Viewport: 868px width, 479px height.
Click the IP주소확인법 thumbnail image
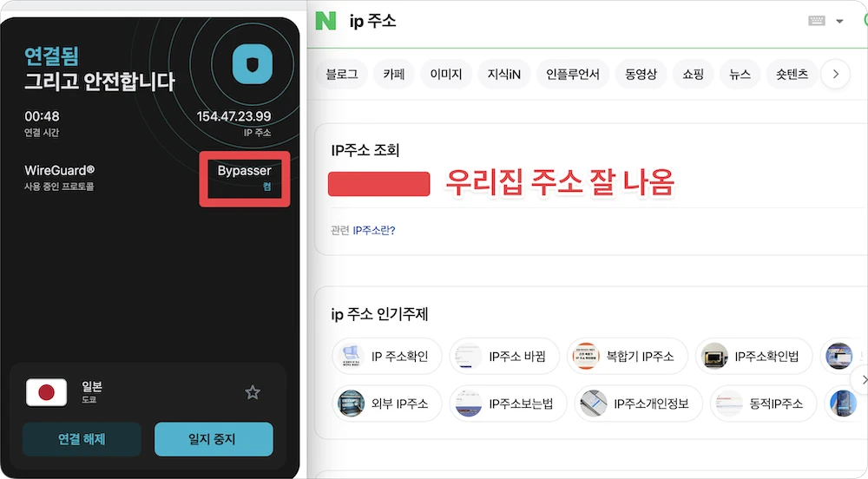coord(714,356)
